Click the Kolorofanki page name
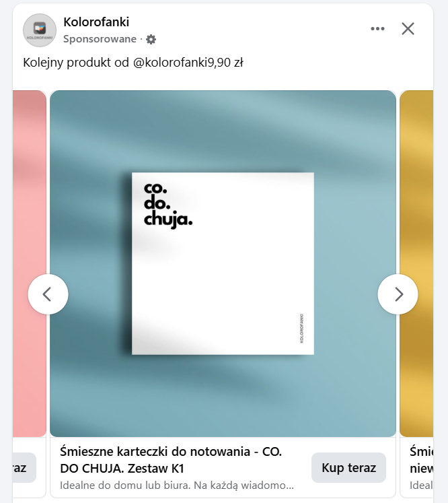448x503 pixels. 96,22
